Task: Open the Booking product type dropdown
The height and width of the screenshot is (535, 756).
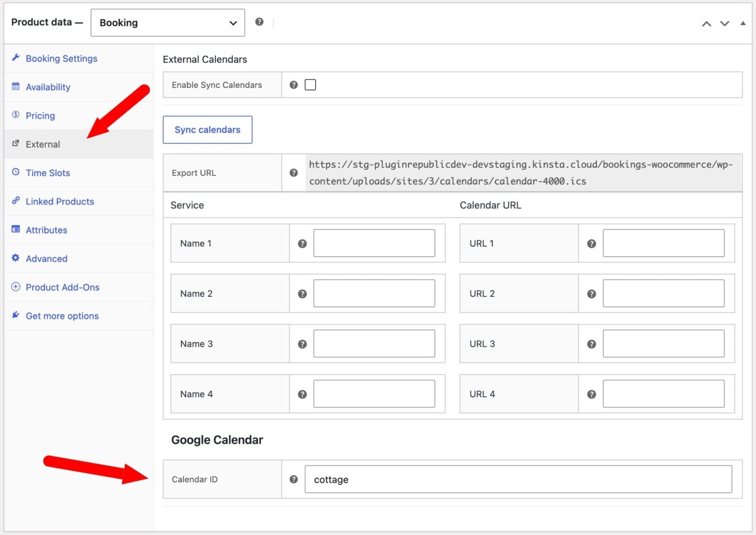Action: (168, 23)
